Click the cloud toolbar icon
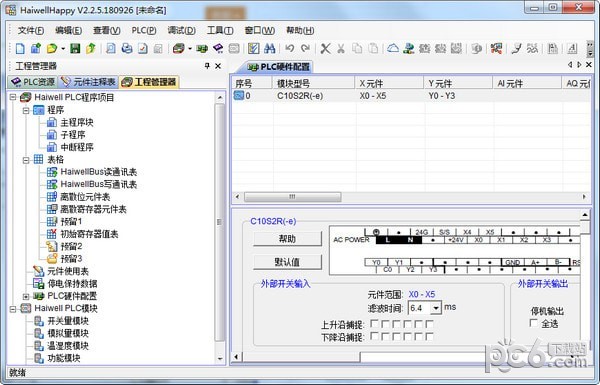The width and height of the screenshot is (600, 385). 393,49
